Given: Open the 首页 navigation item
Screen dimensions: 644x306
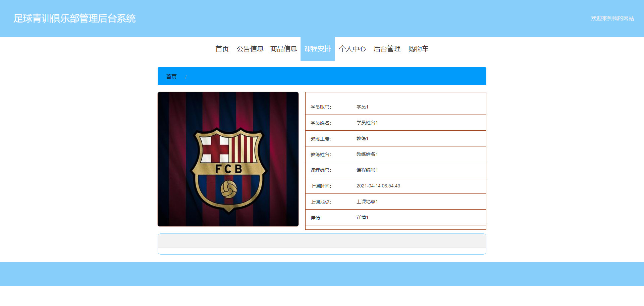Looking at the screenshot, I should click(x=222, y=49).
